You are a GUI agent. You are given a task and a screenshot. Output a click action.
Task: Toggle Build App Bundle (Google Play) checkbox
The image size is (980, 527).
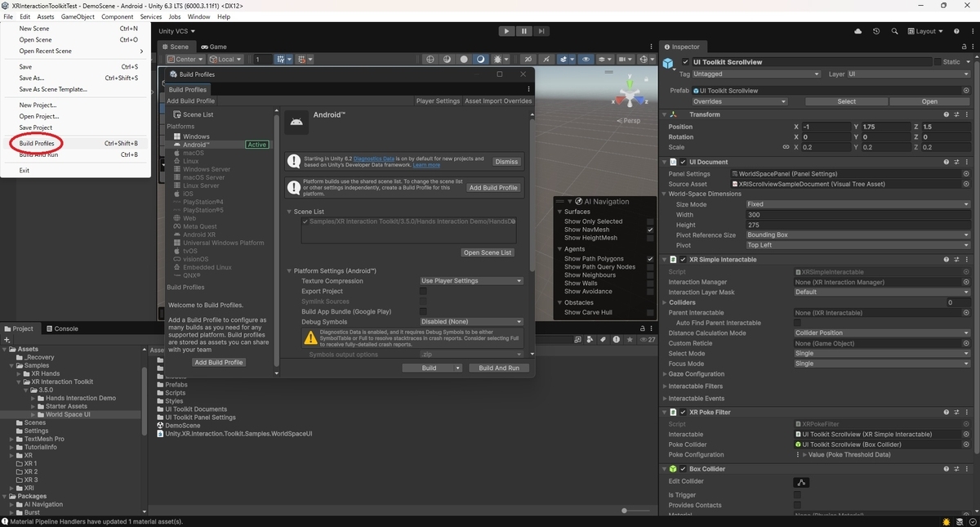423,311
